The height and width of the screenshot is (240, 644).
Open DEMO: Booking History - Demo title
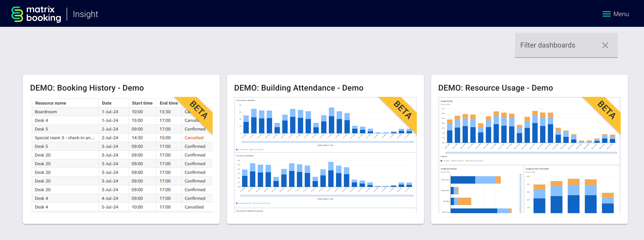[x=87, y=88]
